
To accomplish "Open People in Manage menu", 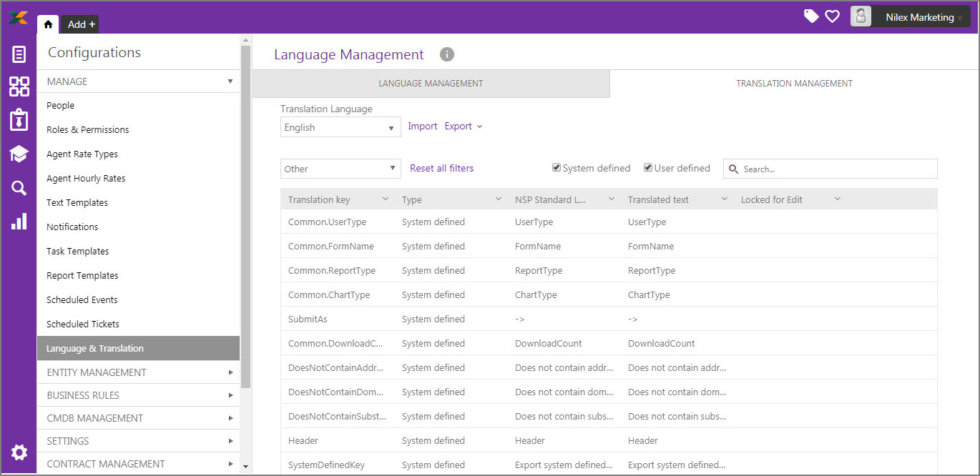I will click(x=61, y=105).
